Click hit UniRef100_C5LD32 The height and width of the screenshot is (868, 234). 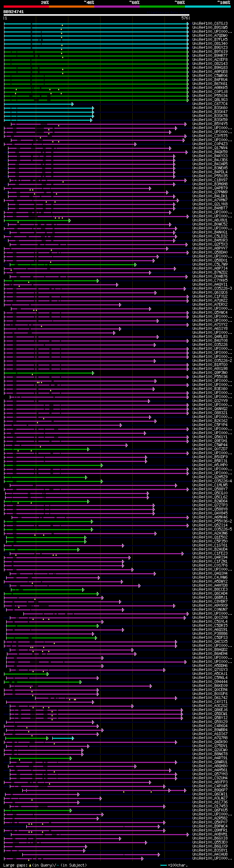tap(210, 236)
